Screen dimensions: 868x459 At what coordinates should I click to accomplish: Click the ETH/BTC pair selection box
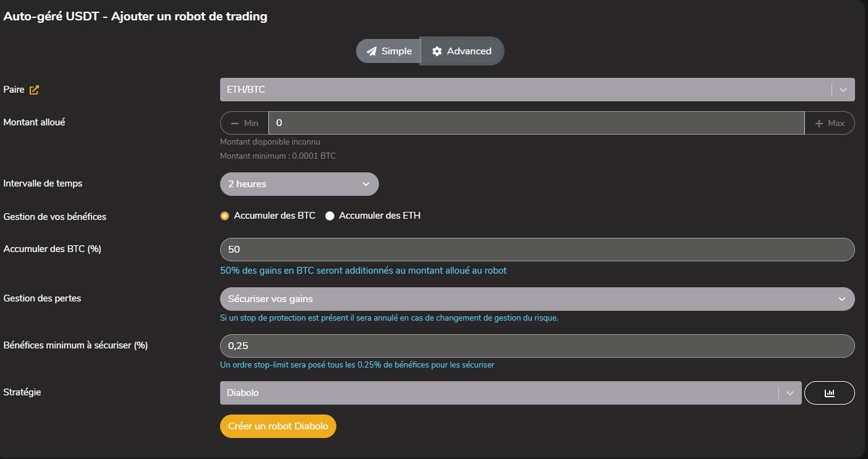[537, 90]
